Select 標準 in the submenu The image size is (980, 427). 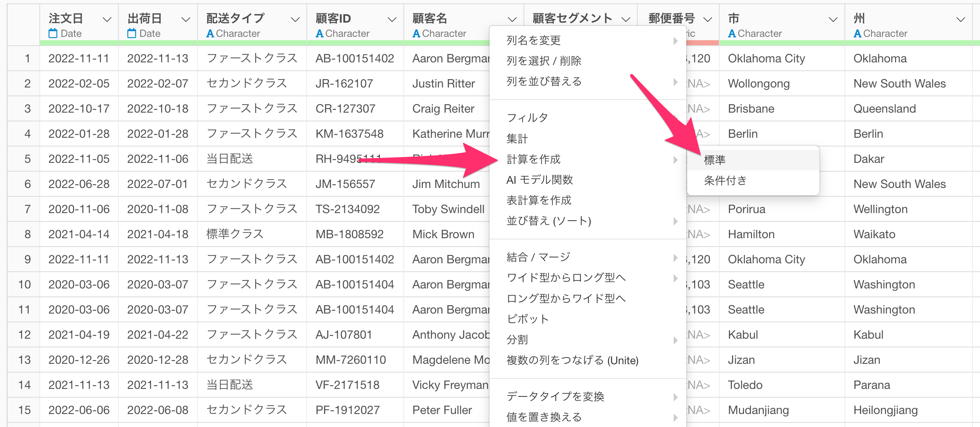[715, 160]
